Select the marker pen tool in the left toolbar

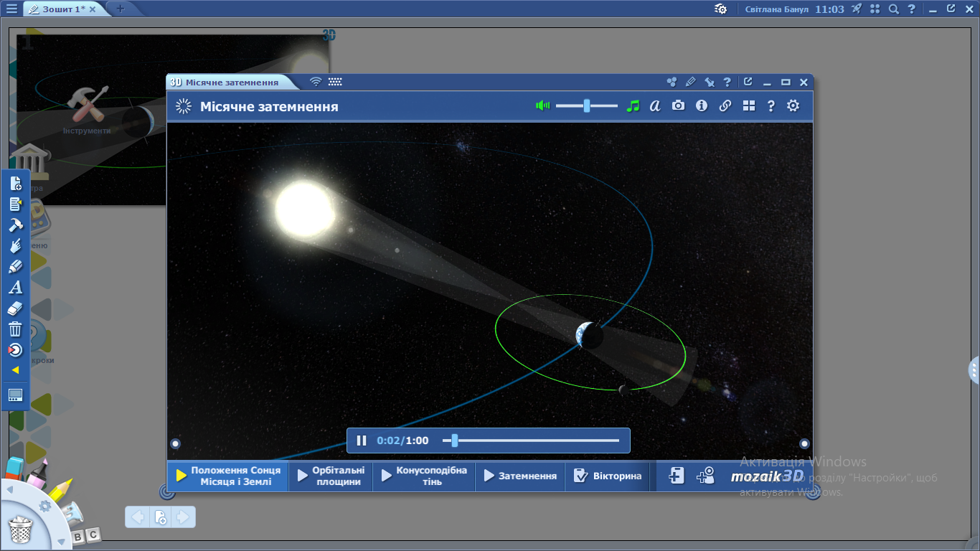[x=16, y=267]
